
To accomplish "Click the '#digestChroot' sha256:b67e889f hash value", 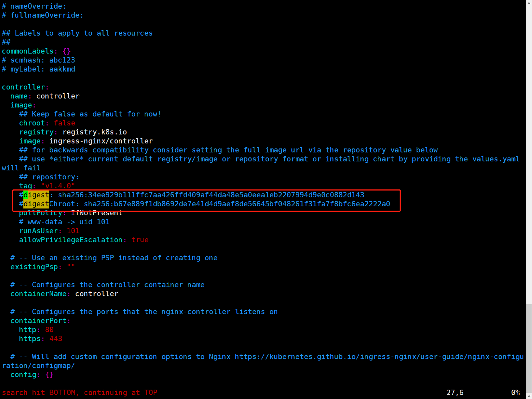I will pos(237,204).
